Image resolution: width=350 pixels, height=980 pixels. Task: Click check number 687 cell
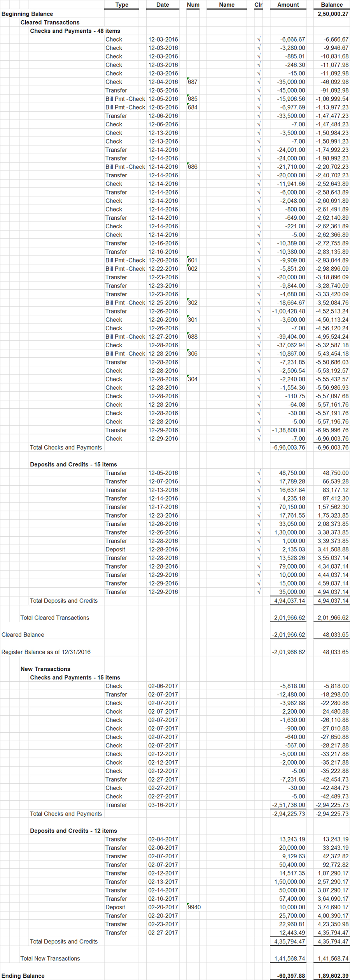[193, 82]
